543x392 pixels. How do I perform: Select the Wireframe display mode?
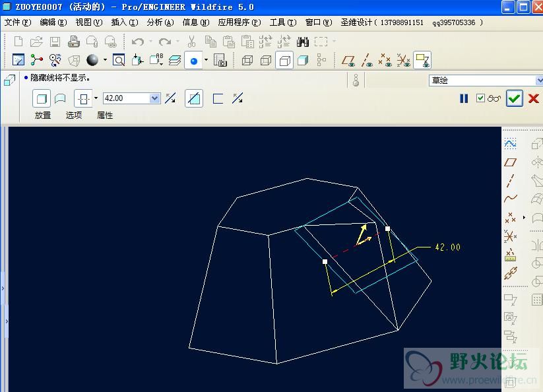247,60
